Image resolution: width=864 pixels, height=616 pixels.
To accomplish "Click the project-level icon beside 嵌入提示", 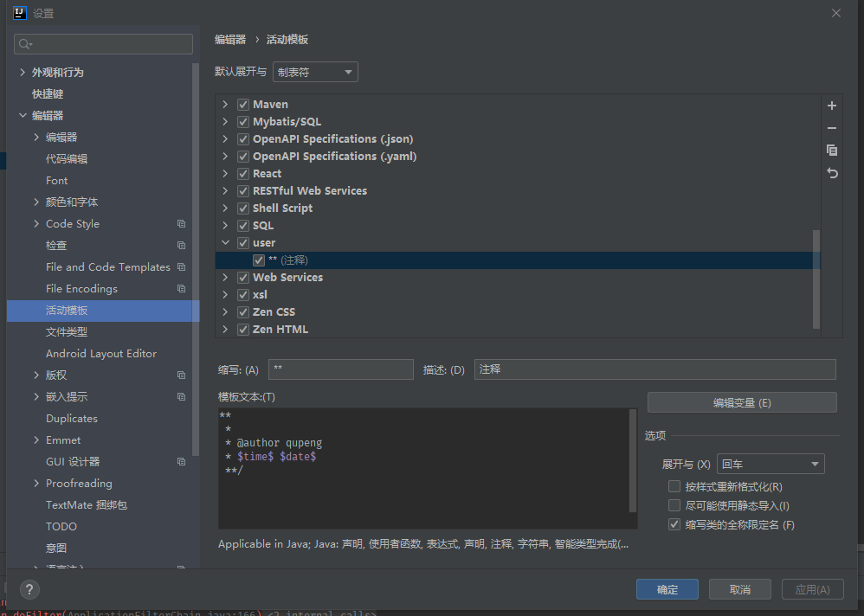I will click(181, 396).
